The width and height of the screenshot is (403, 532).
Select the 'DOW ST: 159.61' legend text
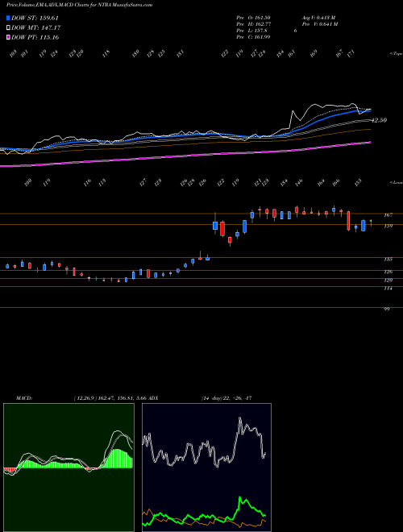pyautogui.click(x=35, y=19)
